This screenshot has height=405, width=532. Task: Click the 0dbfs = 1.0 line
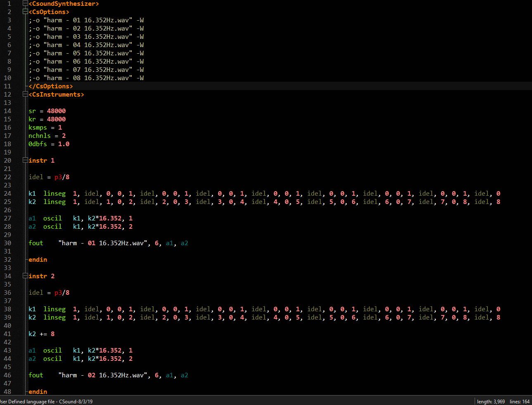49,144
